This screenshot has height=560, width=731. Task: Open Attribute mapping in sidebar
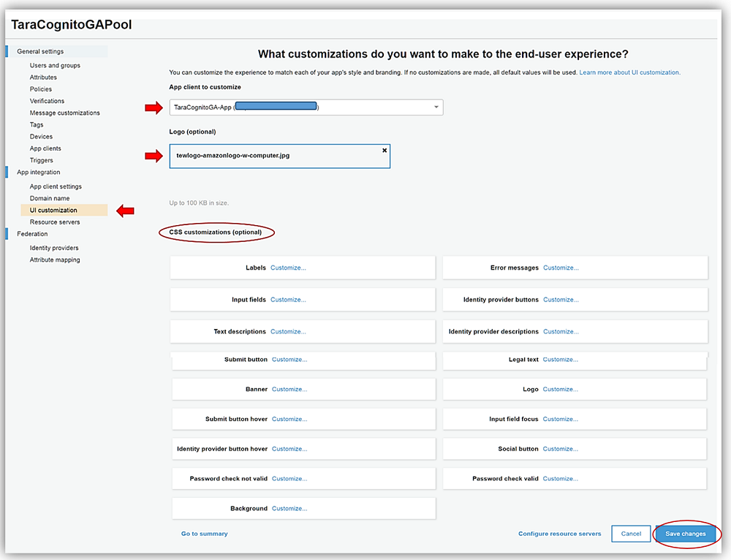(x=55, y=260)
